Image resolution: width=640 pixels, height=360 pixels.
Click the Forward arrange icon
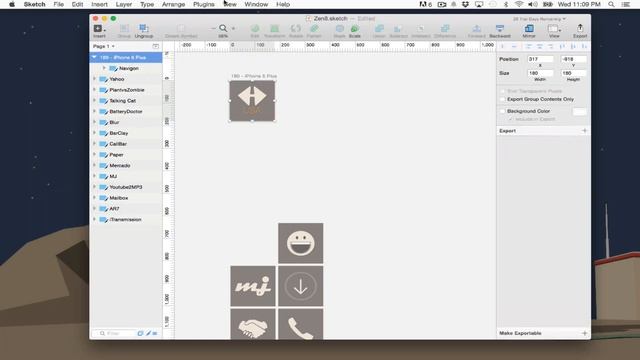pos(476,29)
